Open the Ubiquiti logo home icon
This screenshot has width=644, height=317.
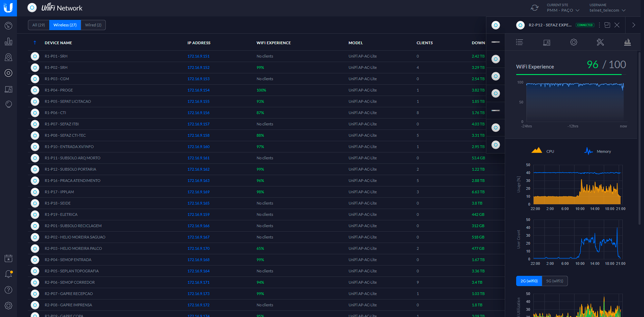pyautogui.click(x=8, y=8)
